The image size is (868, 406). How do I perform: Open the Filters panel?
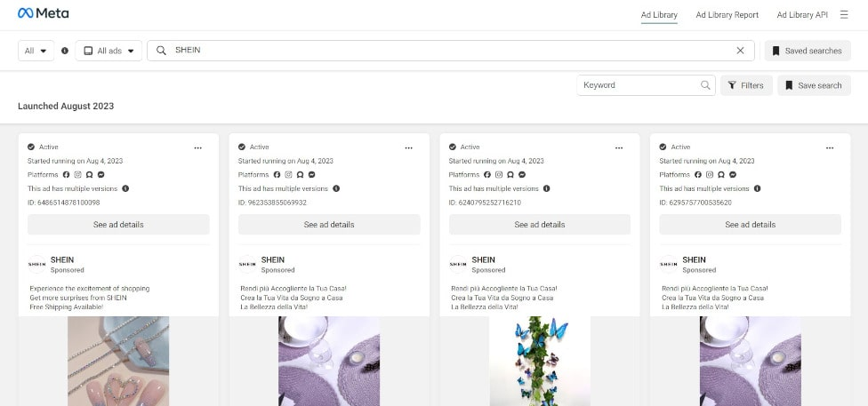(745, 85)
